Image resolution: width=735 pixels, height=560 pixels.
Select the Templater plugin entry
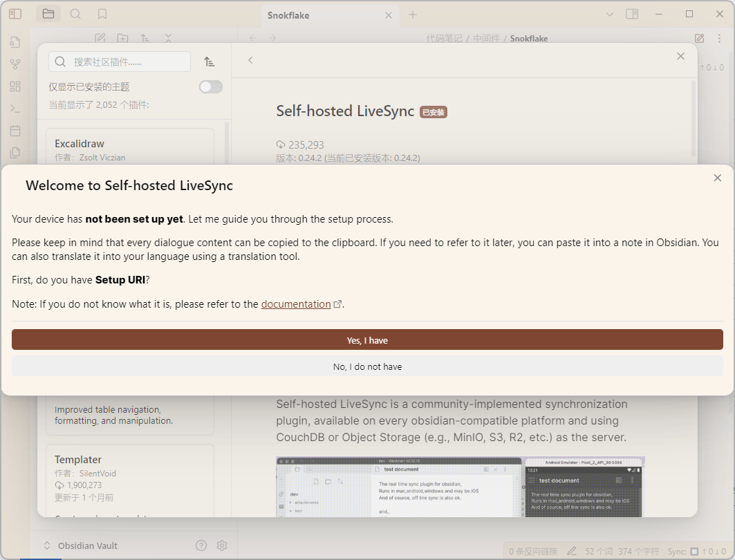tap(130, 477)
